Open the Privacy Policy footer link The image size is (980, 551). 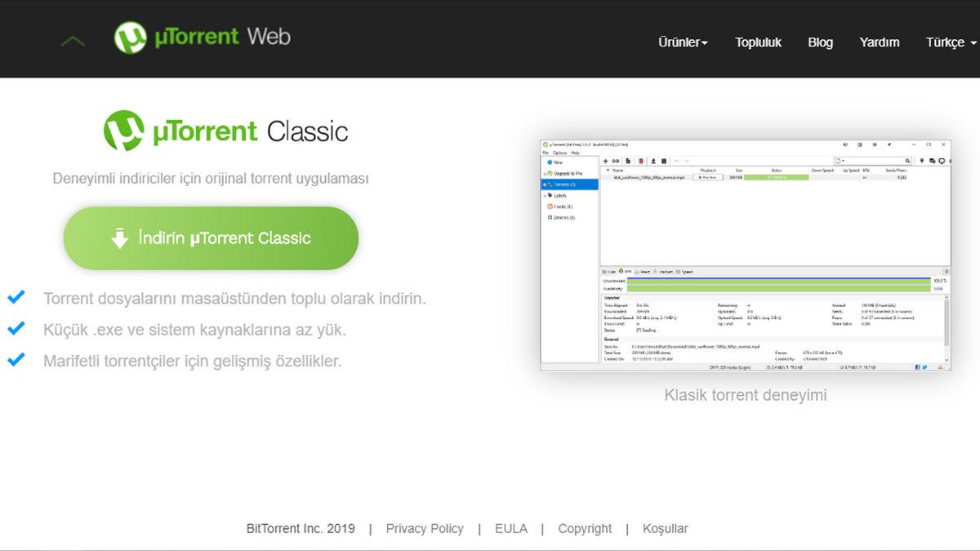pos(425,528)
